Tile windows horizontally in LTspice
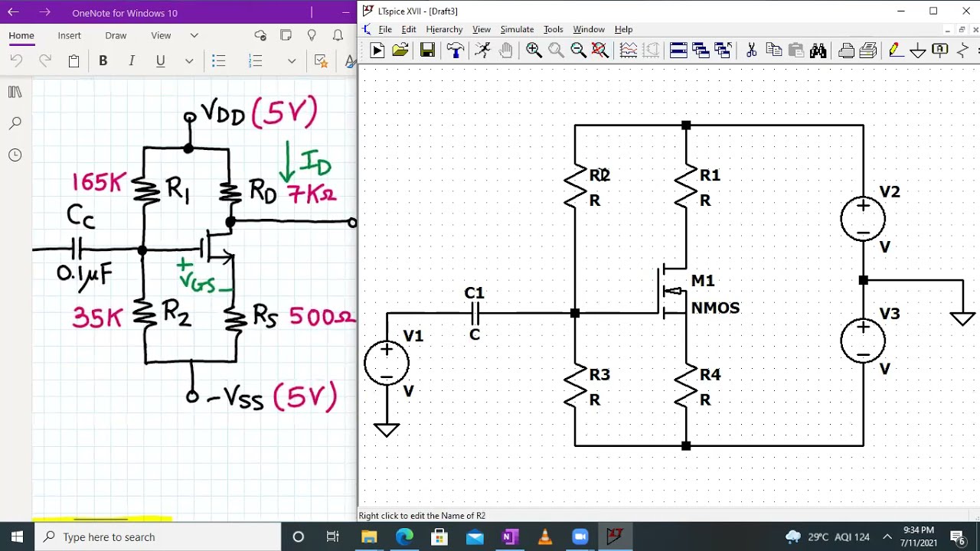Image resolution: width=980 pixels, height=551 pixels. click(x=678, y=51)
